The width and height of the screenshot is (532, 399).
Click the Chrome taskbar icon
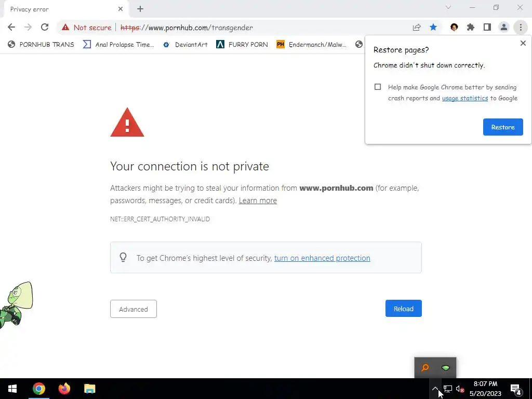(x=38, y=389)
